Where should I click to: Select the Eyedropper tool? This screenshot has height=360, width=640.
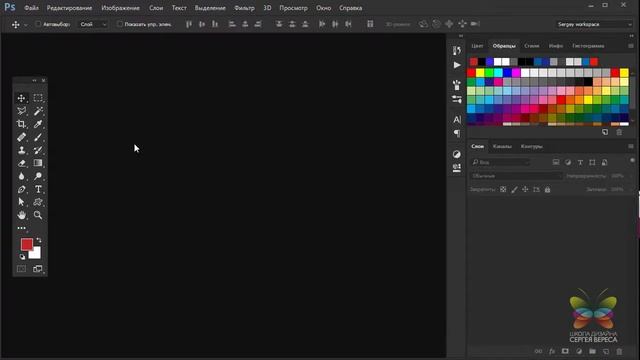[x=38, y=124]
